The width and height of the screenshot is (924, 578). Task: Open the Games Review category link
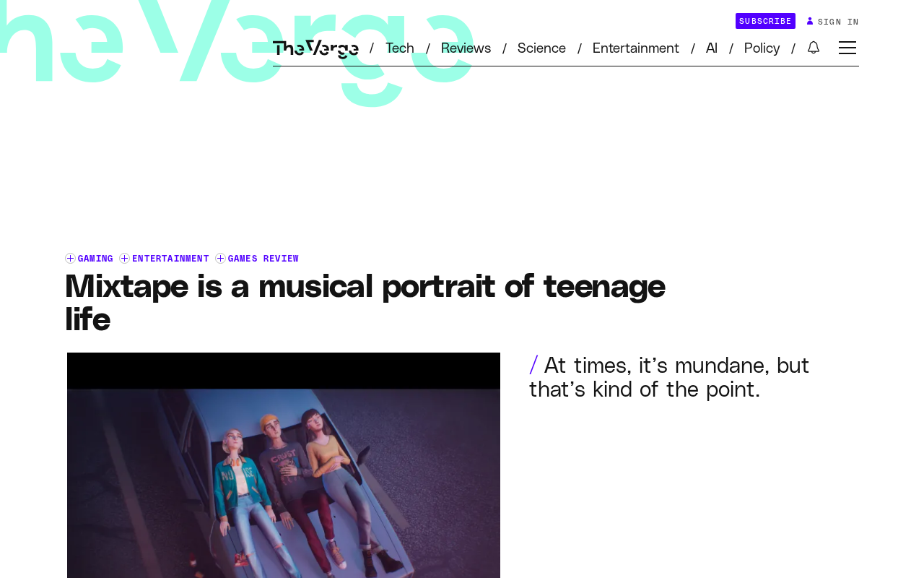pyautogui.click(x=263, y=259)
